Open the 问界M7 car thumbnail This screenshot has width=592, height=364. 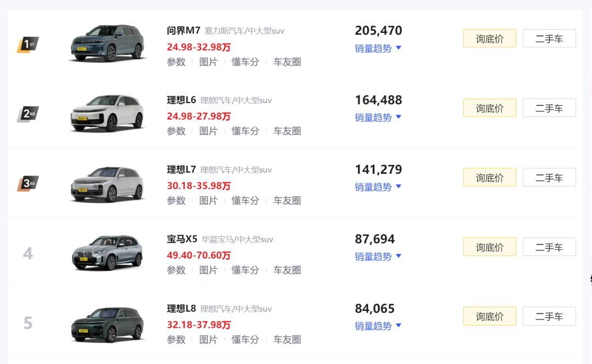click(x=107, y=43)
